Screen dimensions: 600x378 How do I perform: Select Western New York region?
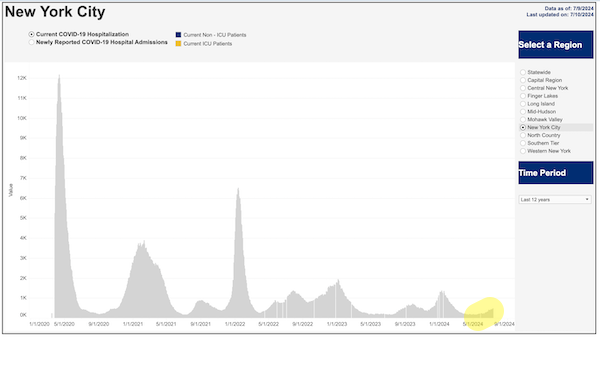[x=523, y=151]
